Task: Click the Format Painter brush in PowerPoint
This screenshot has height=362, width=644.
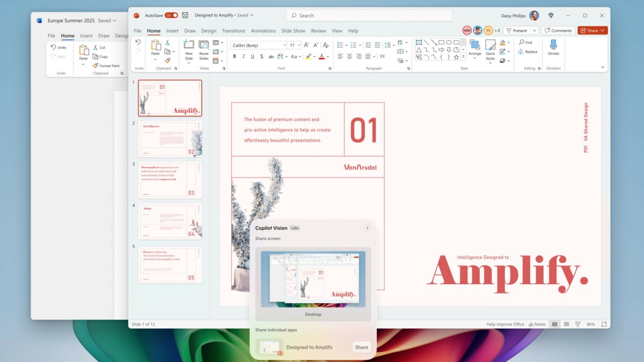Action: (167, 61)
